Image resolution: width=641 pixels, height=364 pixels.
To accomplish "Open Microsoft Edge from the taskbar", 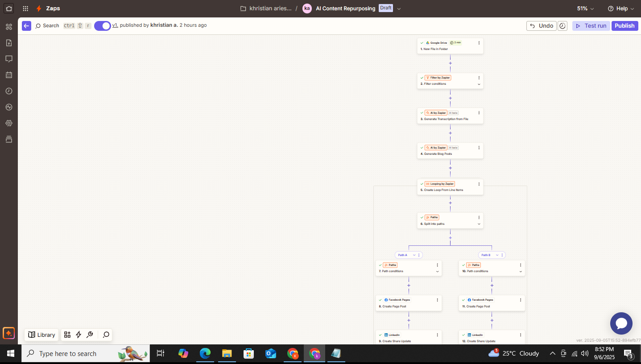I will click(205, 353).
